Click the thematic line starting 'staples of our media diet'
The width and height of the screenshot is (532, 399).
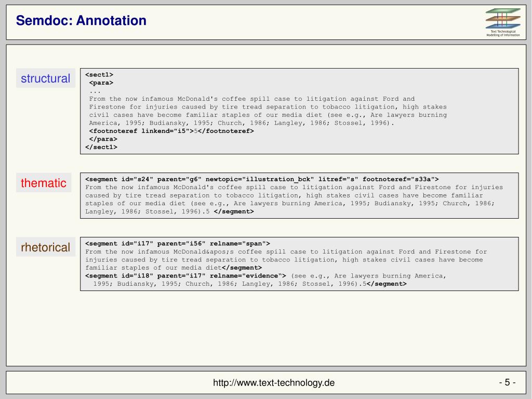290,204
